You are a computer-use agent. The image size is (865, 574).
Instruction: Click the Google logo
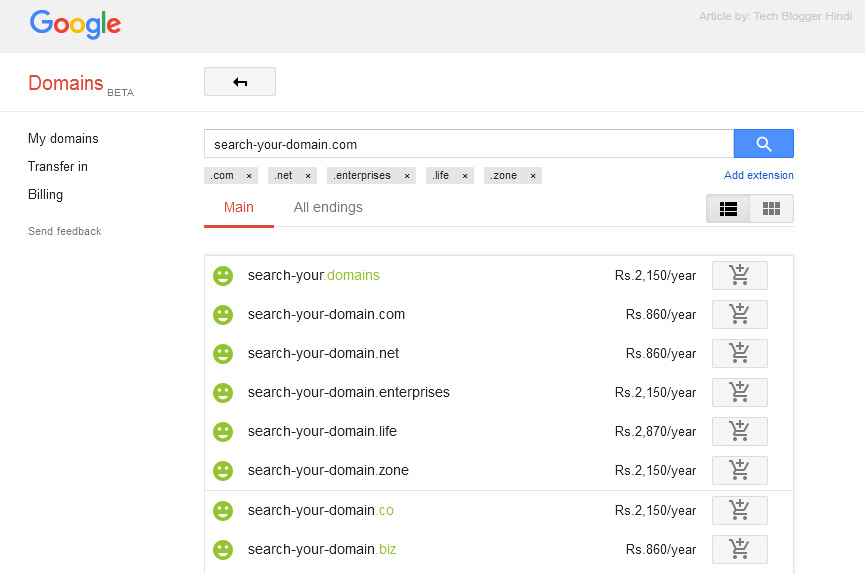point(75,24)
